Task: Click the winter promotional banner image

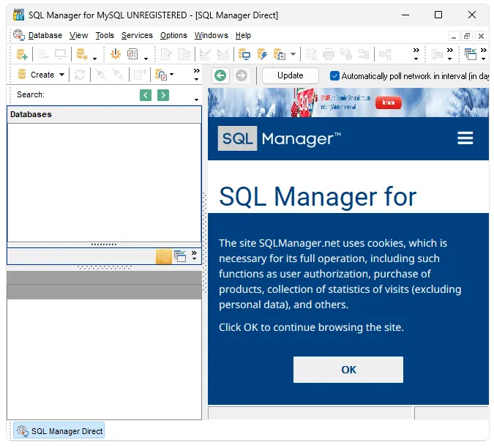Action: click(x=348, y=102)
